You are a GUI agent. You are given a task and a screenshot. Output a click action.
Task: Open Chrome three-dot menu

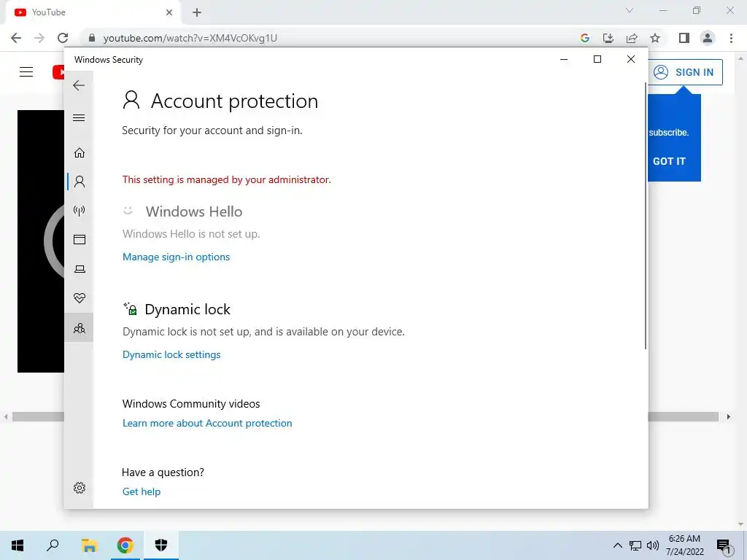coord(731,38)
